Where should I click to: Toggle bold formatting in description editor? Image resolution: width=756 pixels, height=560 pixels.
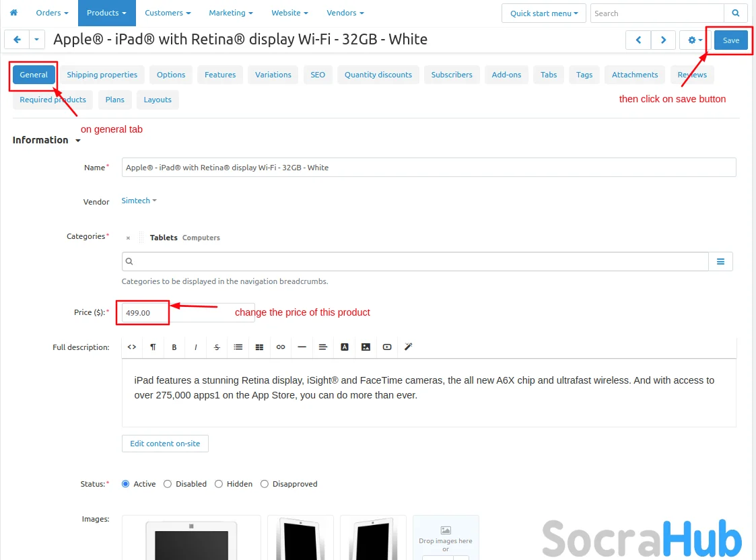point(174,347)
